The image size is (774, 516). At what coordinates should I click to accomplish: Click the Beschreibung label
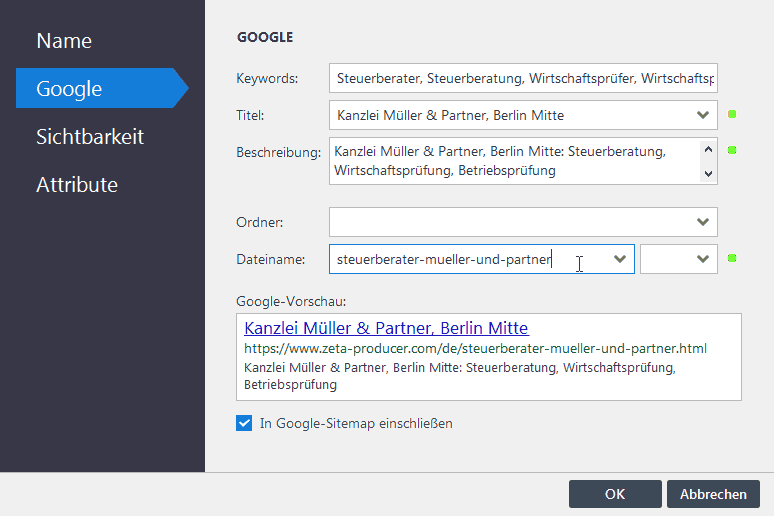(278, 152)
